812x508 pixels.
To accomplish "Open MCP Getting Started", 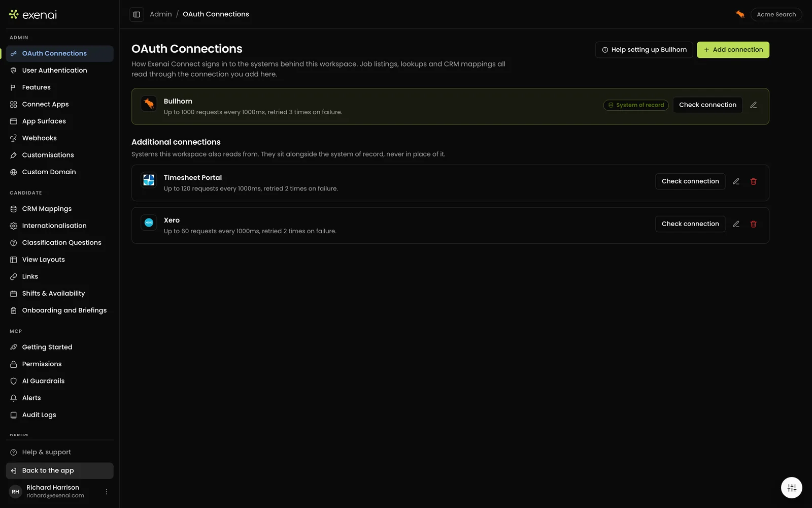I will pyautogui.click(x=60, y=347).
